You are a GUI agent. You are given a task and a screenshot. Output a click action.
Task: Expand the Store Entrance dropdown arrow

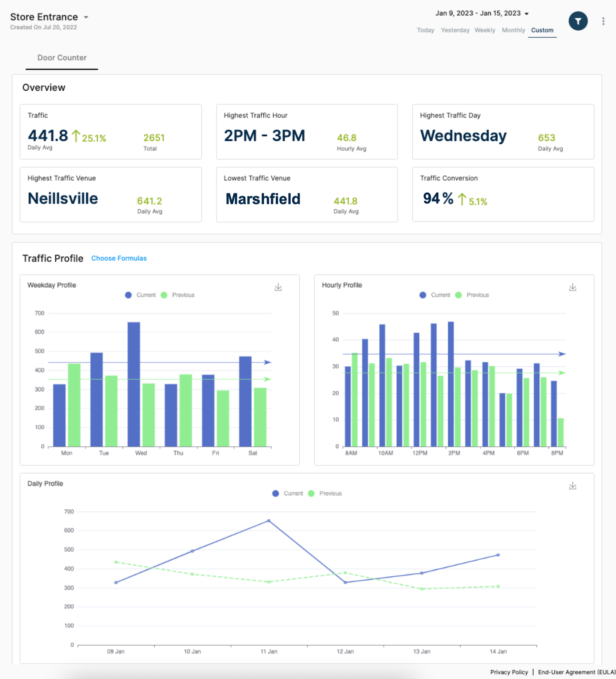(86, 17)
